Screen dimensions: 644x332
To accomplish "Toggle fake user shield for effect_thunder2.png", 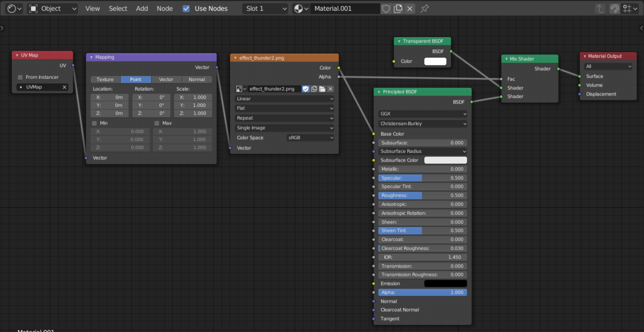I will coord(305,89).
